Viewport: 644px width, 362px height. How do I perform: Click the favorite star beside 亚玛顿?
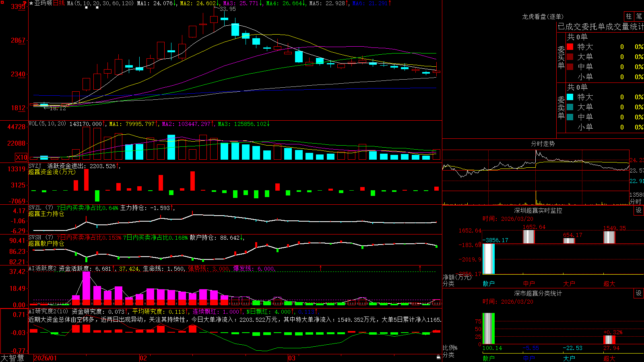[31, 3]
